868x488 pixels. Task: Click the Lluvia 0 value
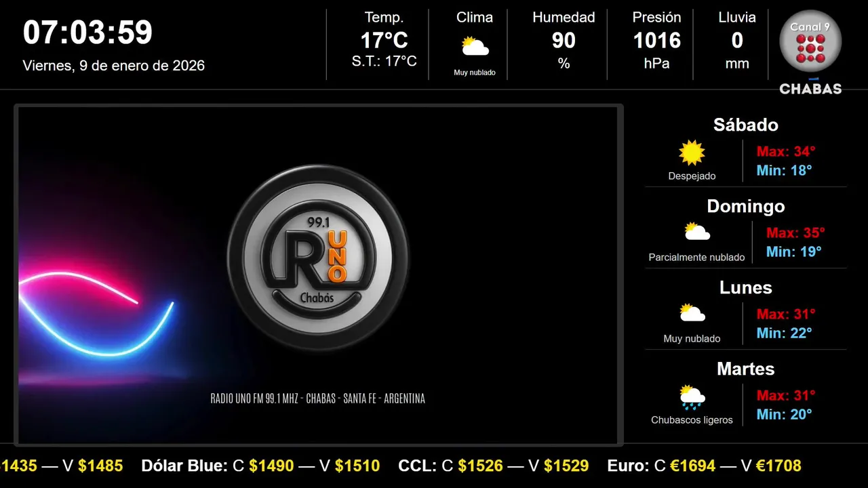(737, 41)
